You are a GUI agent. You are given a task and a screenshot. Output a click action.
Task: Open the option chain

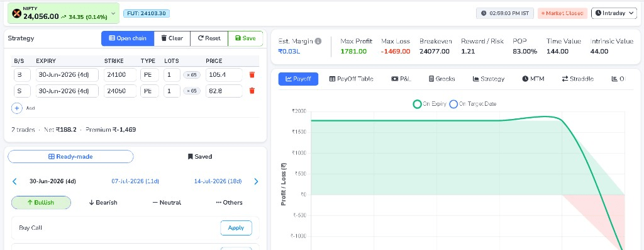[128, 38]
